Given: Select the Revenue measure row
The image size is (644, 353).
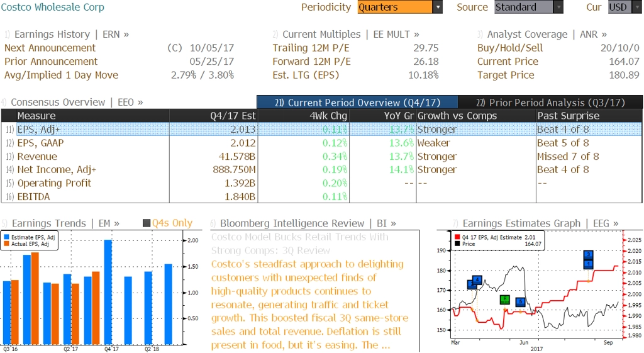Looking at the screenshot, I should pos(321,157).
